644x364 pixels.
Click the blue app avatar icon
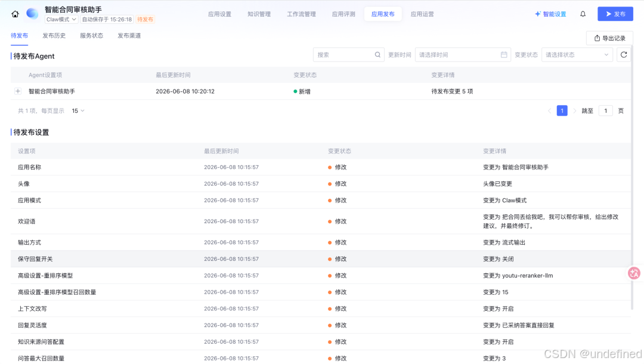pos(32,14)
